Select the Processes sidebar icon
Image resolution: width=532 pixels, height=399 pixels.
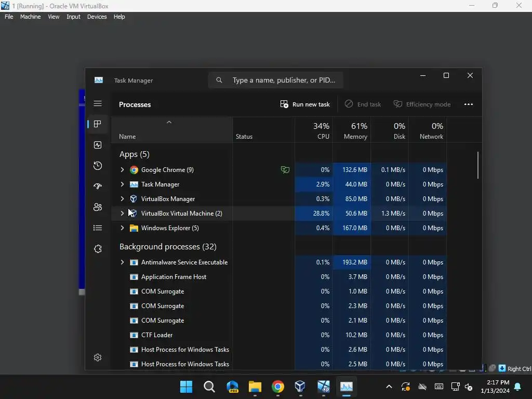pos(98,124)
